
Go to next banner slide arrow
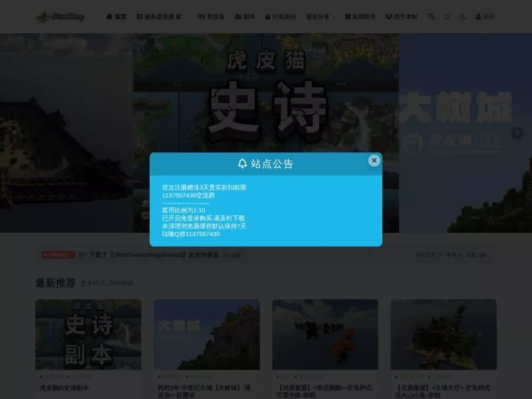click(517, 132)
